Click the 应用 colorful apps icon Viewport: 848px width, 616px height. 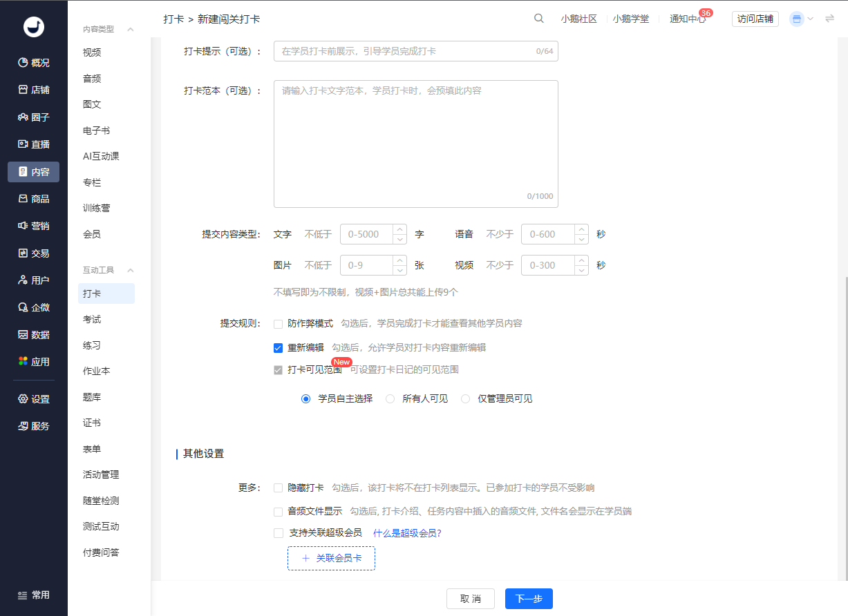click(23, 362)
